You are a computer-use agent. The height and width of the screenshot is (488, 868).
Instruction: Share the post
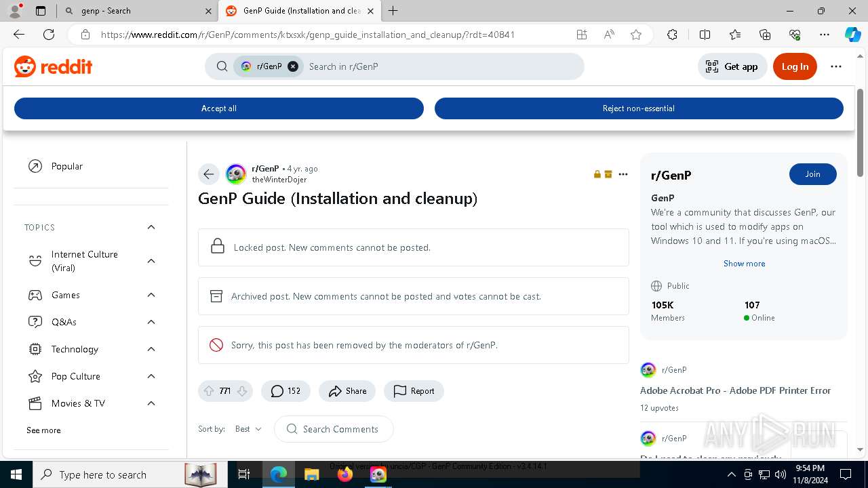pyautogui.click(x=347, y=391)
